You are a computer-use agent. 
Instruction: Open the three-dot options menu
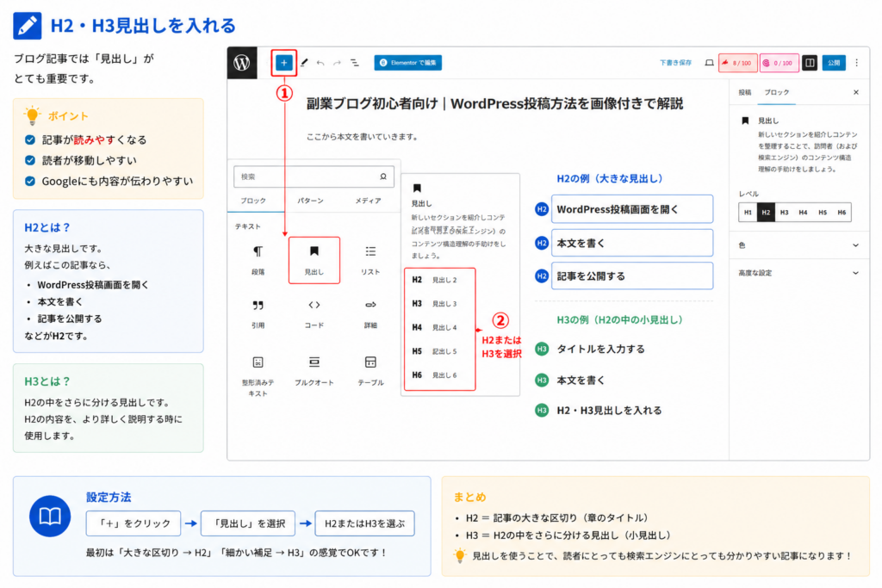pyautogui.click(x=857, y=63)
